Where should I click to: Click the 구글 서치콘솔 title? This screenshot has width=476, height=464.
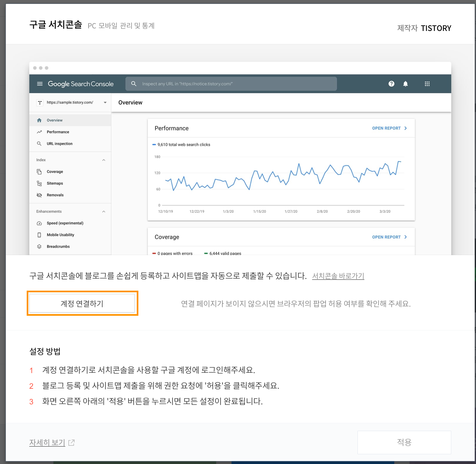(56, 25)
